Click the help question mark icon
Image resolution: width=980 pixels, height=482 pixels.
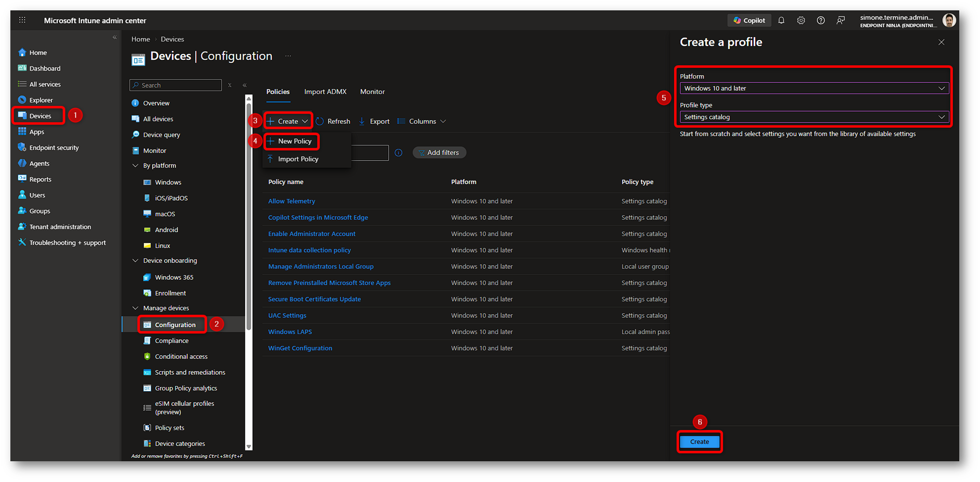[x=820, y=20]
